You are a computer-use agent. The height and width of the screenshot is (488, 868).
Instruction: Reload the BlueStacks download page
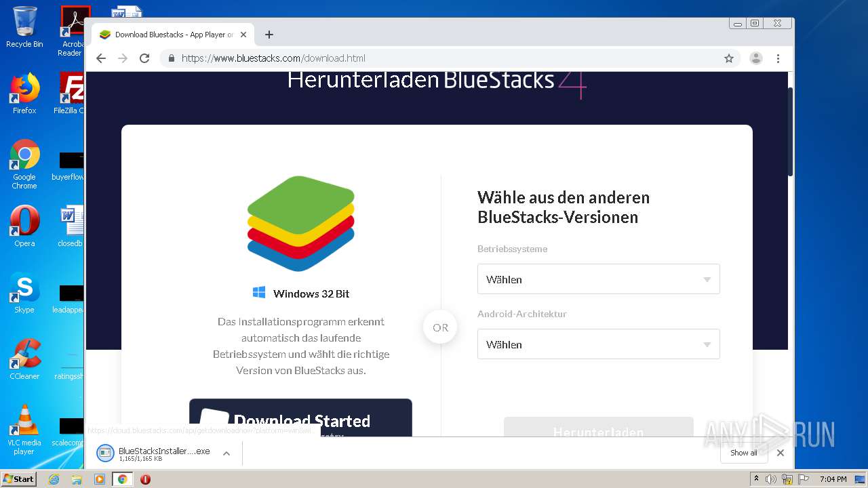point(144,58)
